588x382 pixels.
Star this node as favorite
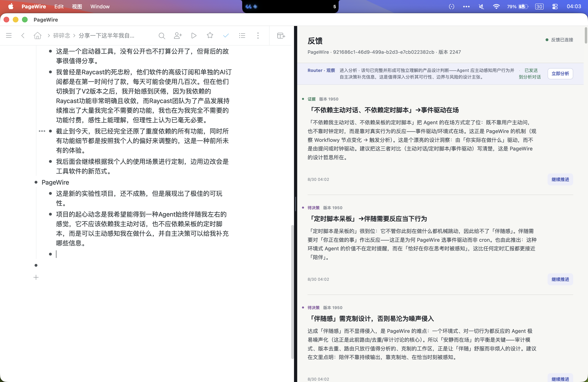[x=210, y=35]
